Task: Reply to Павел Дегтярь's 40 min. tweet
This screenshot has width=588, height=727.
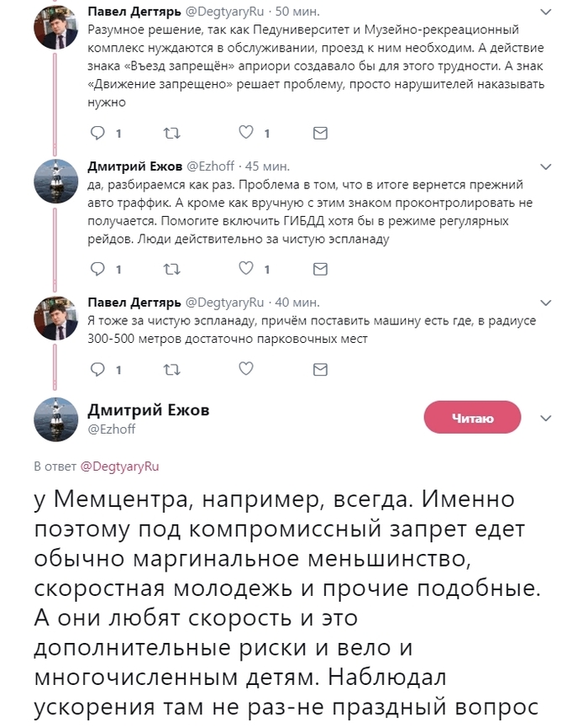Action: click(x=97, y=368)
